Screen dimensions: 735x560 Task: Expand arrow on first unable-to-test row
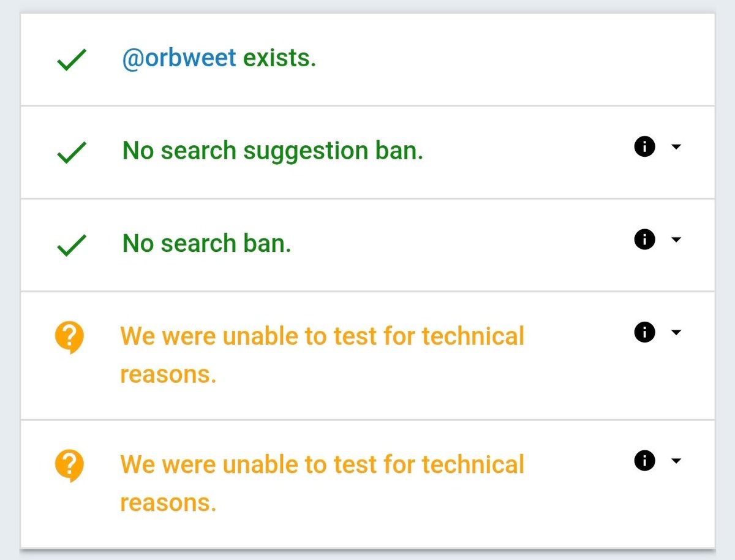tap(676, 332)
